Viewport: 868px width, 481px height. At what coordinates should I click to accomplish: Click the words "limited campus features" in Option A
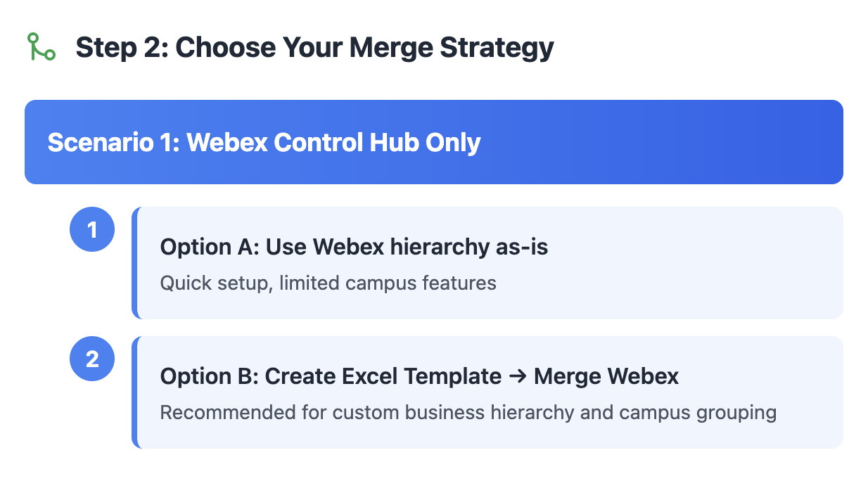(x=388, y=283)
